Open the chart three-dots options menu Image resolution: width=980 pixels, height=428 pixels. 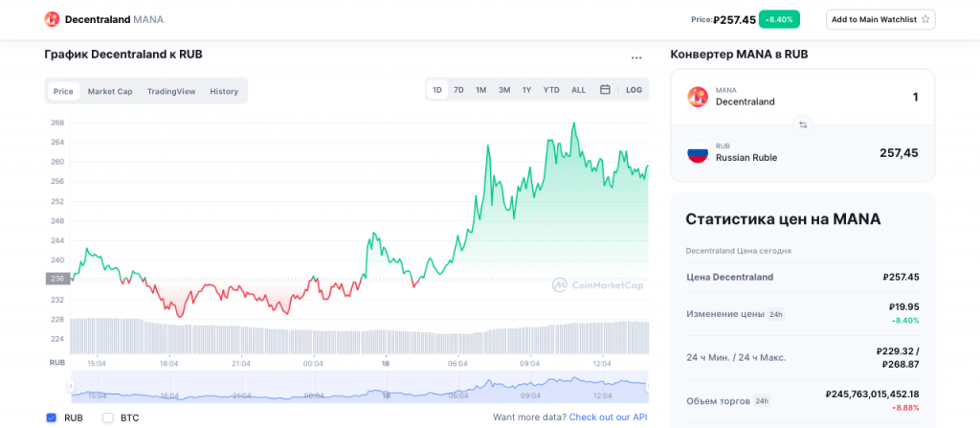(x=636, y=58)
